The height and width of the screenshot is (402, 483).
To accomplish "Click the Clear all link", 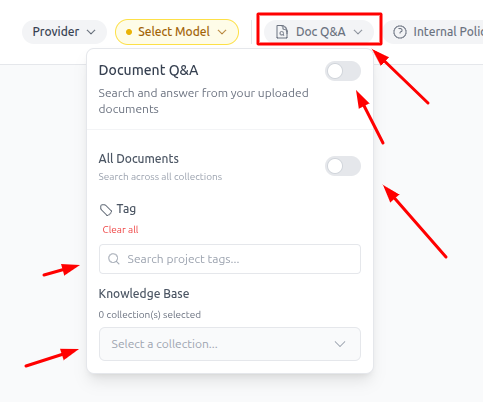I will coord(120,230).
